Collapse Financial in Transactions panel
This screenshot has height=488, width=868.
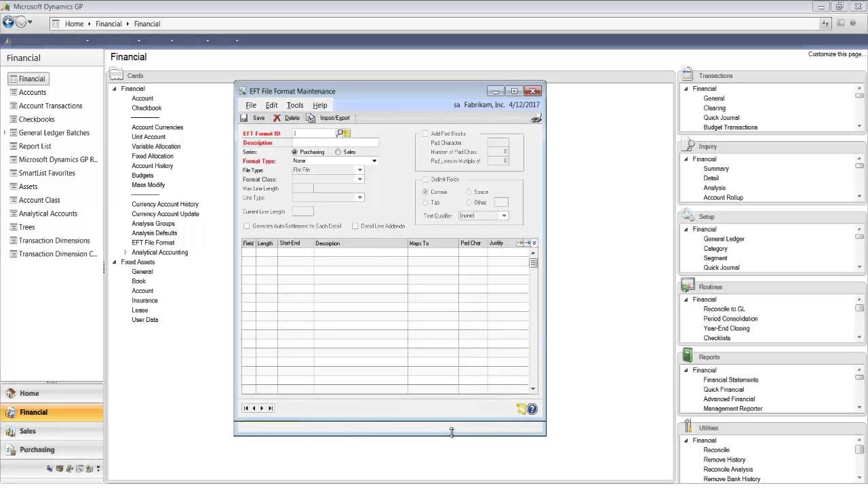686,89
